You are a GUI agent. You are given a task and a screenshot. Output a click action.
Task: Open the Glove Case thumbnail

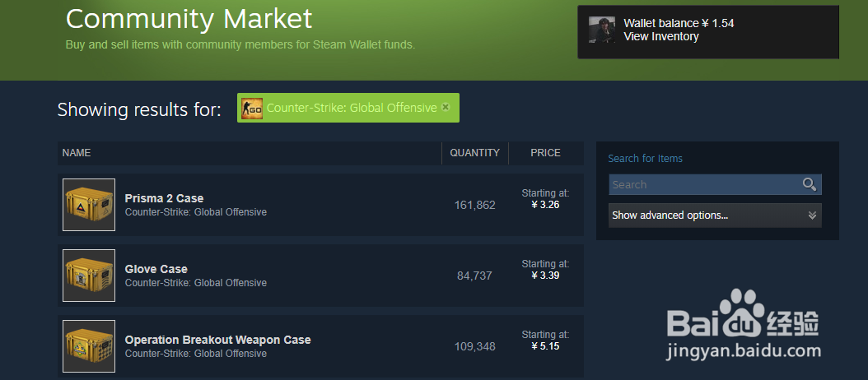coord(89,276)
